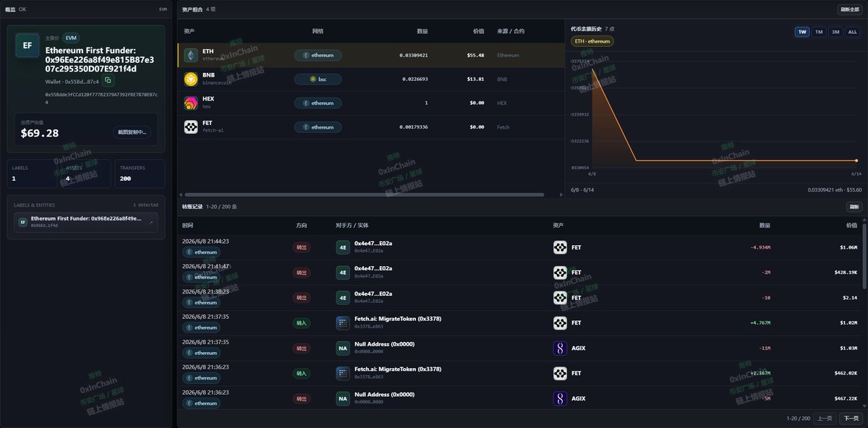
Task: Open the ASSETS stat card
Action: 85,174
